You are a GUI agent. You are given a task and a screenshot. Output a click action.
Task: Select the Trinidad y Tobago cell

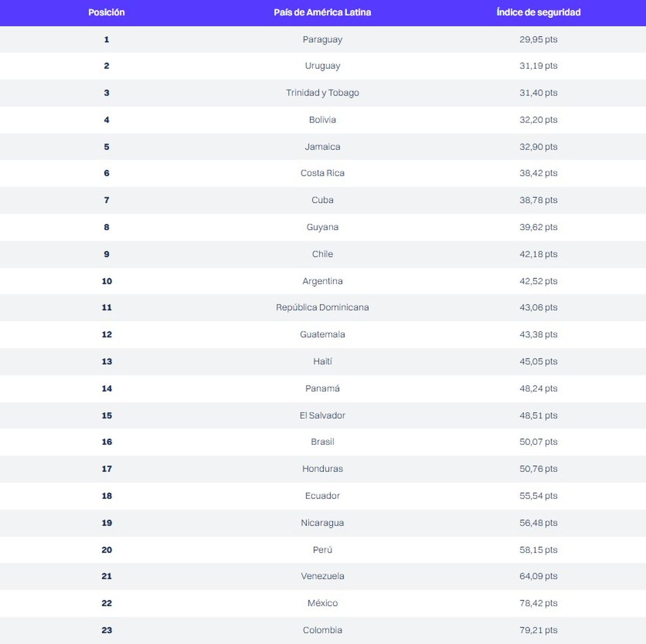[x=322, y=93]
